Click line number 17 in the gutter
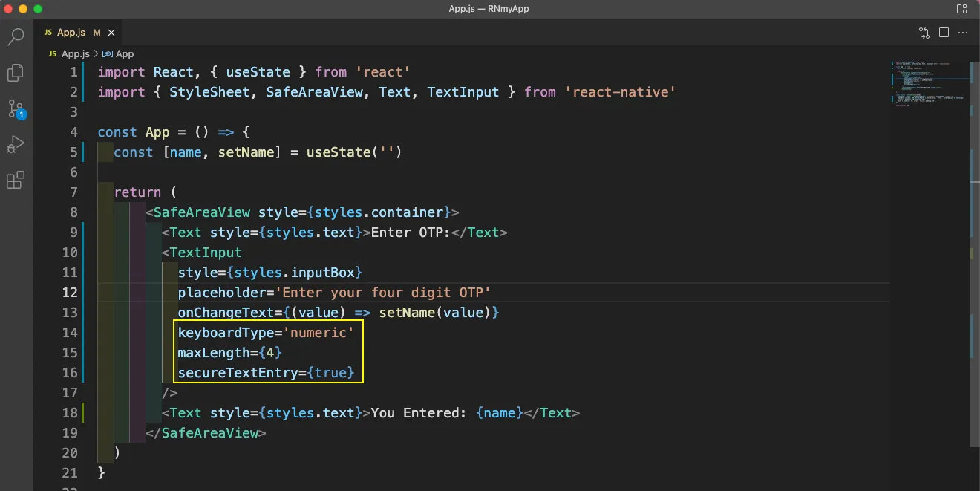 [69, 393]
